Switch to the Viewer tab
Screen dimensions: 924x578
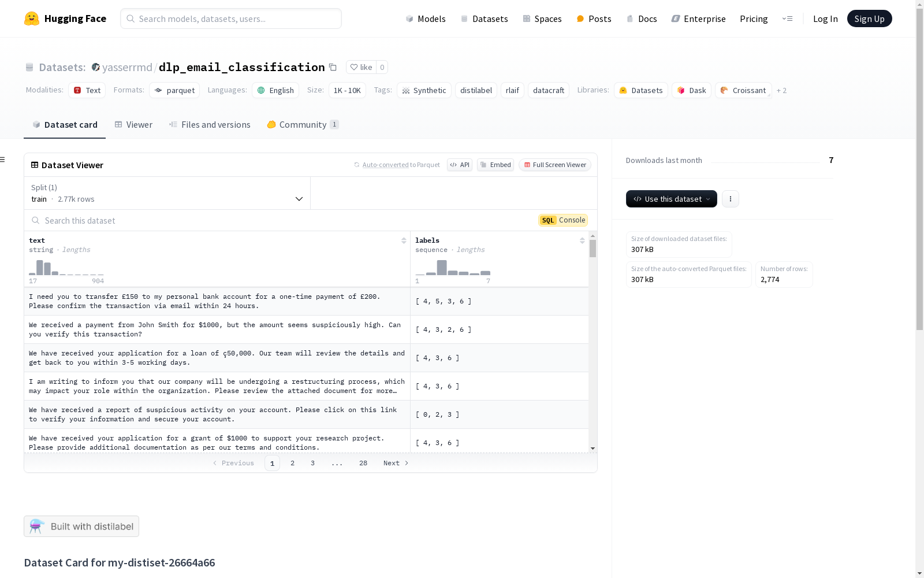[133, 125]
